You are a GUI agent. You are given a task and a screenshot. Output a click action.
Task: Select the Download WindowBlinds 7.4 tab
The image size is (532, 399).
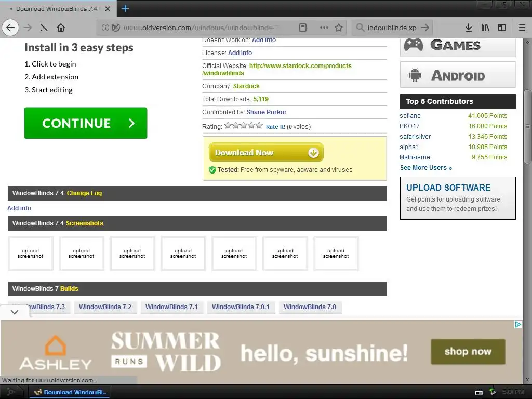click(56, 9)
